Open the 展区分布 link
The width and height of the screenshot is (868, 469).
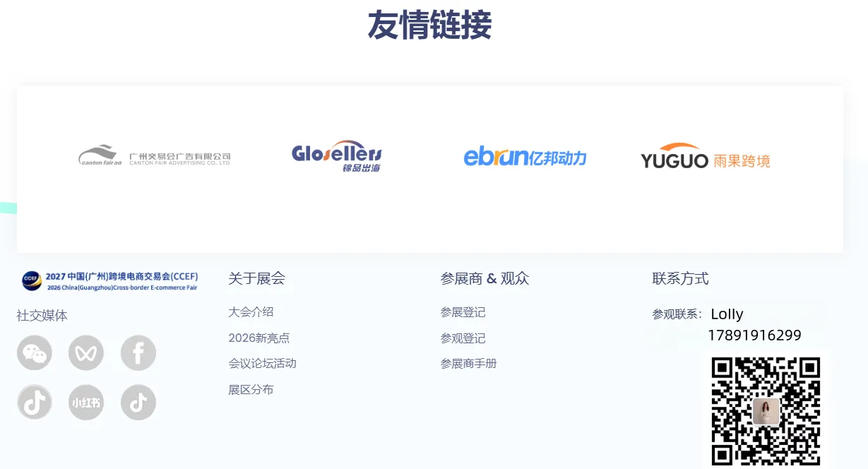pyautogui.click(x=251, y=389)
